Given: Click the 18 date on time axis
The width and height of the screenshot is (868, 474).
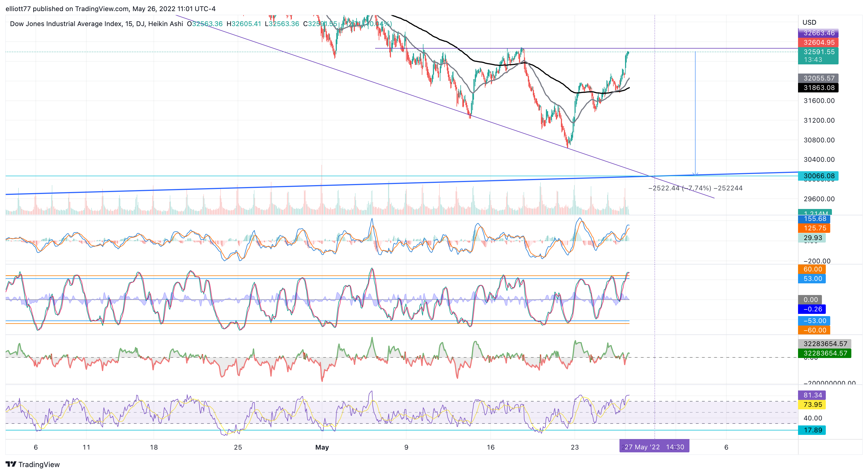Looking at the screenshot, I should (154, 447).
